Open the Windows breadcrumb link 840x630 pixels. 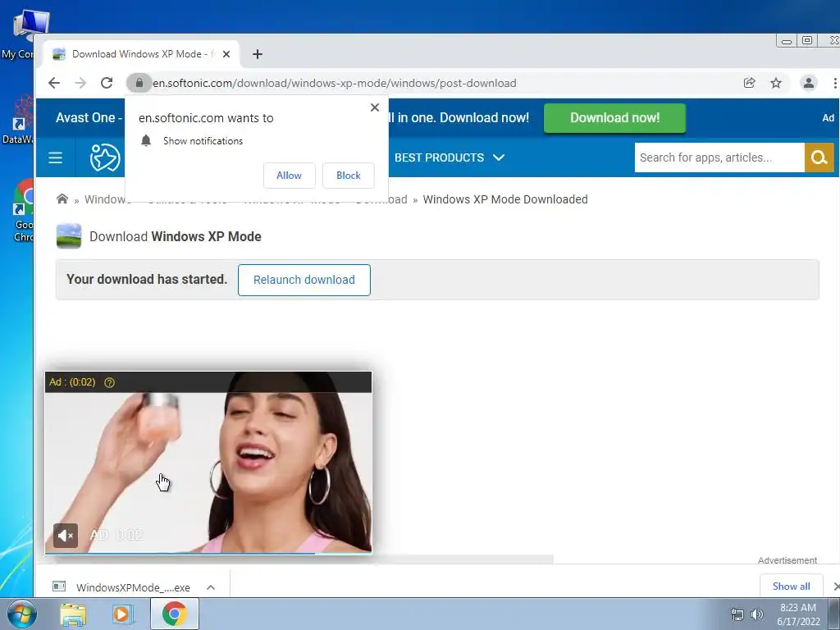click(x=107, y=199)
